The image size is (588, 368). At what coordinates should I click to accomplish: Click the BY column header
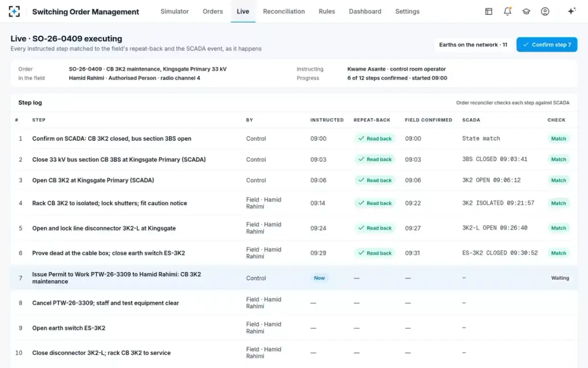[x=249, y=120]
